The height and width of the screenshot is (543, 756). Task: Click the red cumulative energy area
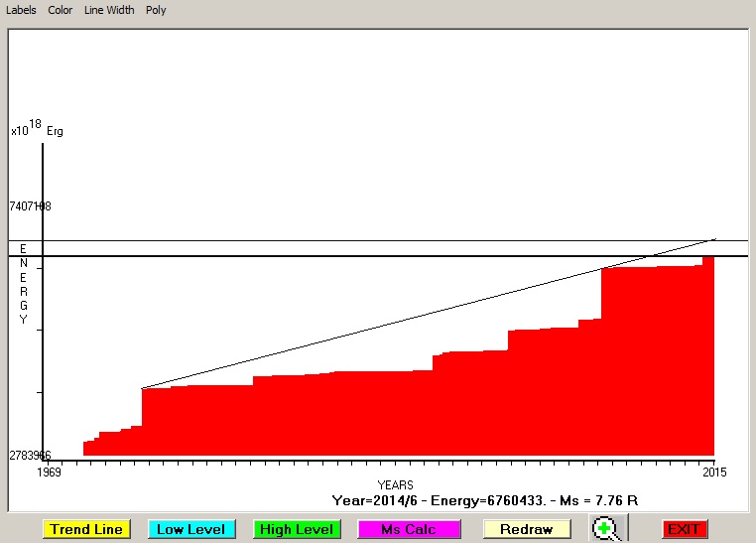point(397,417)
